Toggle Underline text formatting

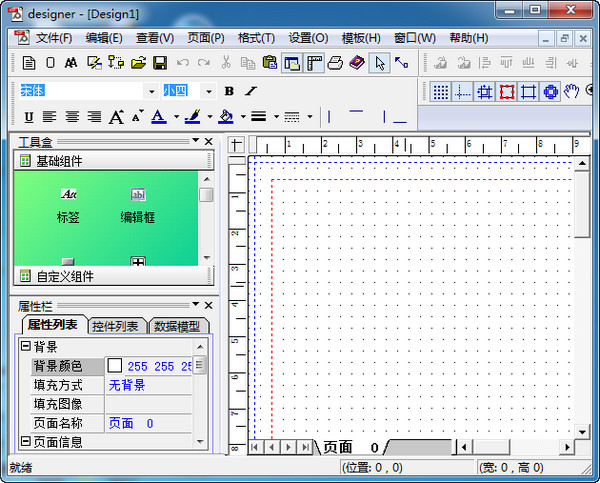[28, 117]
